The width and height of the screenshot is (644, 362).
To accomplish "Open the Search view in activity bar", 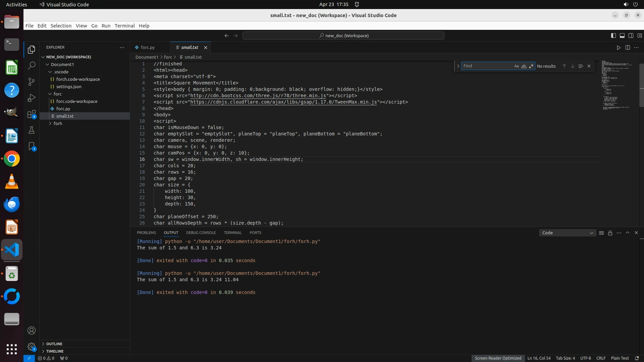I will (32, 65).
